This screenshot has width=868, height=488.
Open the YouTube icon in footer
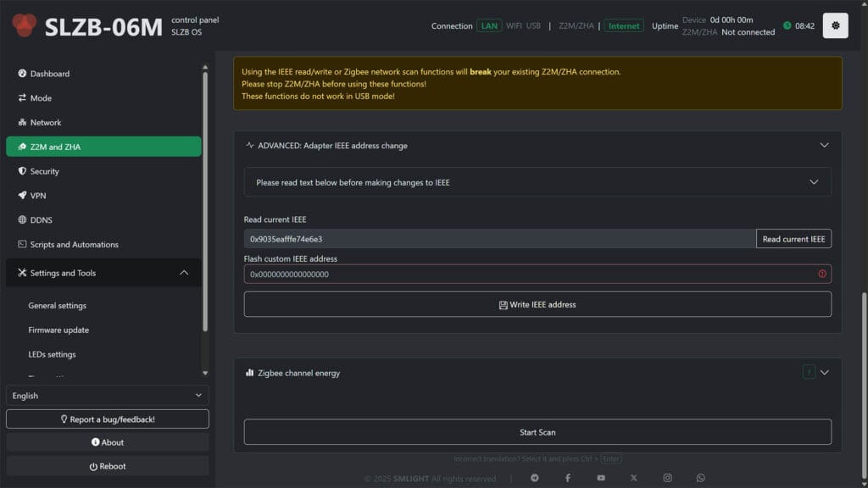pos(601,478)
